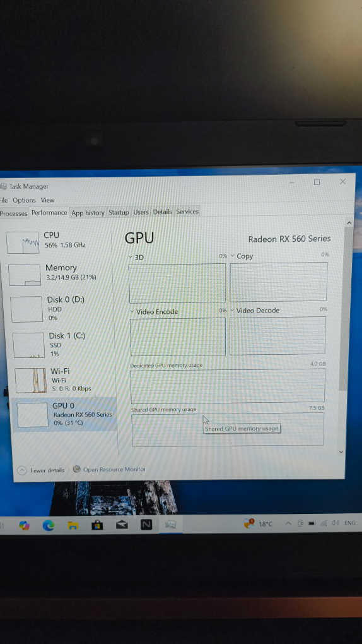362x644 pixels.
Task: Click the Open Resource Monitor icon
Action: [77, 469]
